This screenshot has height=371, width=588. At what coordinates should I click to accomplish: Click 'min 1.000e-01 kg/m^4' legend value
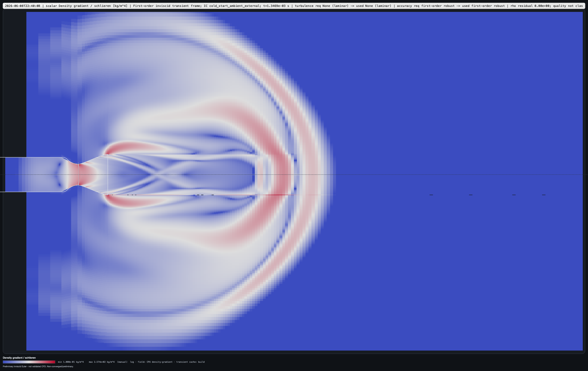71,362
